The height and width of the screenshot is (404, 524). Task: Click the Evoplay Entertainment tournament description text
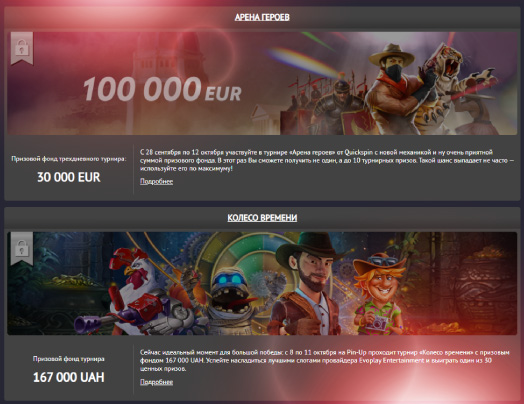click(x=325, y=361)
